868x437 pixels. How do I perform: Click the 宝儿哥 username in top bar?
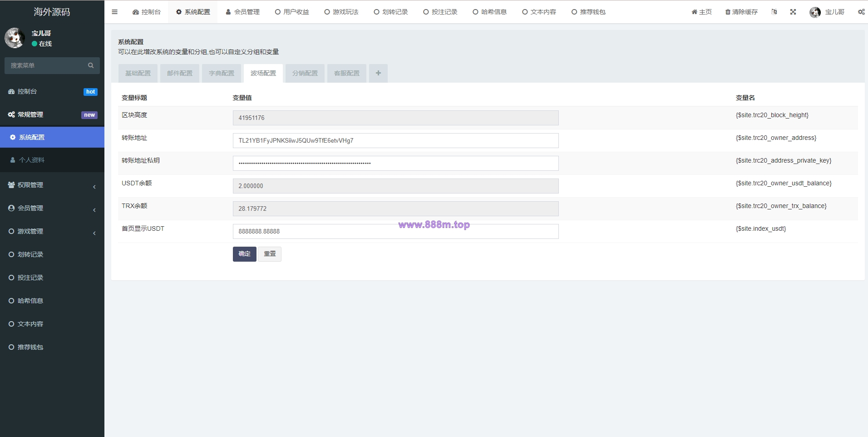(x=834, y=12)
